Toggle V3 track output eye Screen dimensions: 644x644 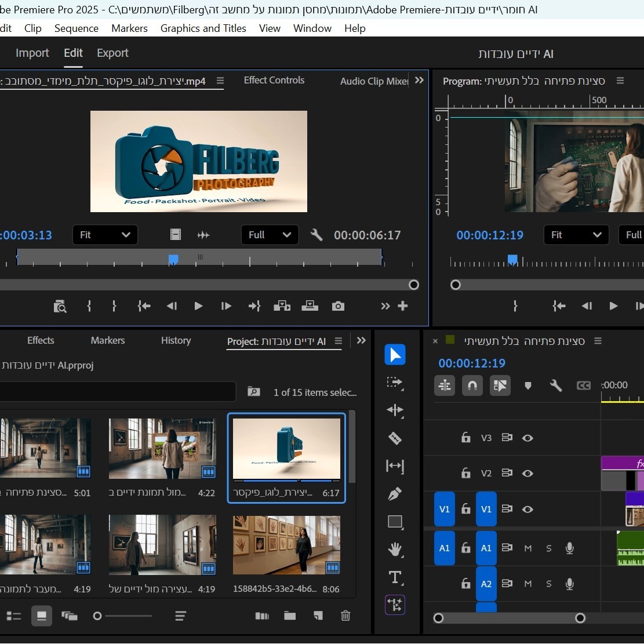coord(527,438)
